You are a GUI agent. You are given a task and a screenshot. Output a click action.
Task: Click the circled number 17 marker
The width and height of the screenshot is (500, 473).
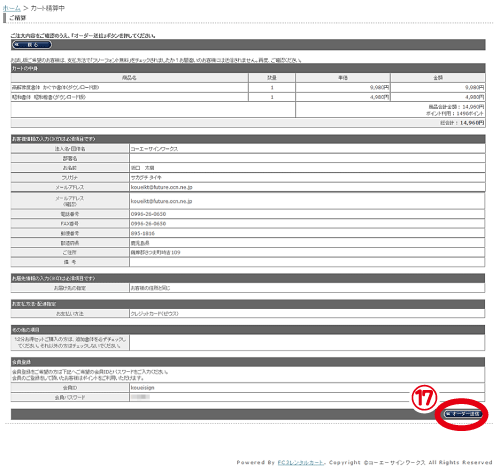point(424,397)
